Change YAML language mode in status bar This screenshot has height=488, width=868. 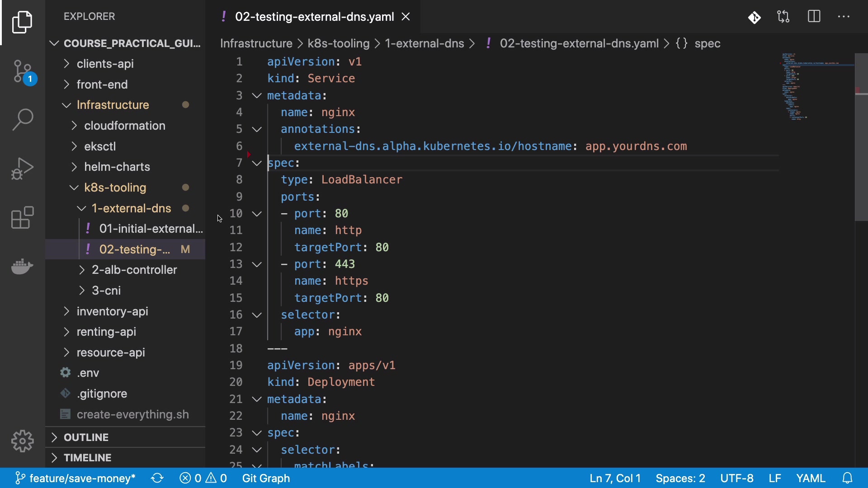coord(811,478)
